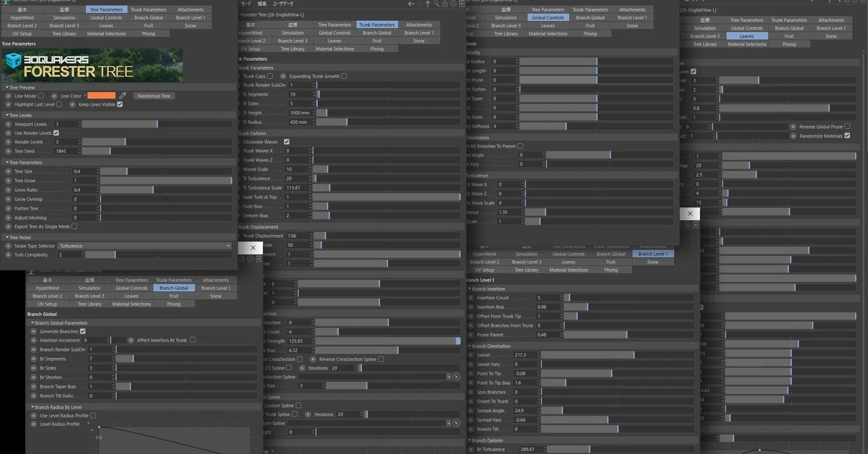Open the ユーザデータ menu
This screenshot has width=868, height=454.
click(283, 4)
